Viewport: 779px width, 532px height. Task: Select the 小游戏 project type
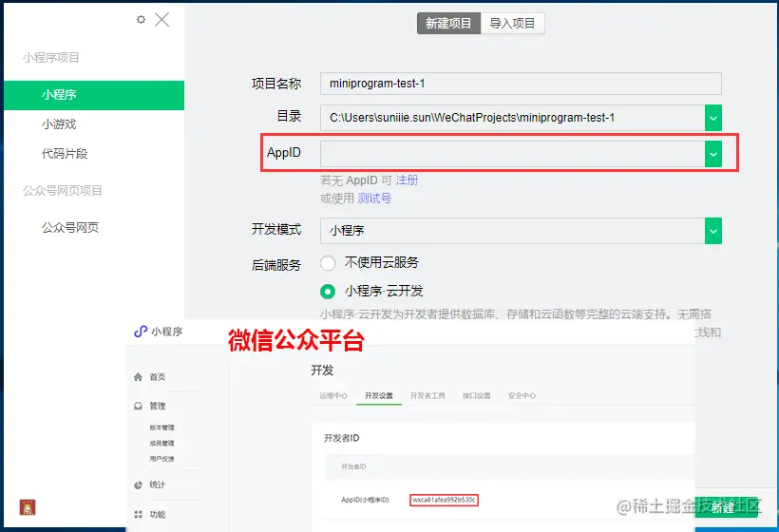point(59,124)
